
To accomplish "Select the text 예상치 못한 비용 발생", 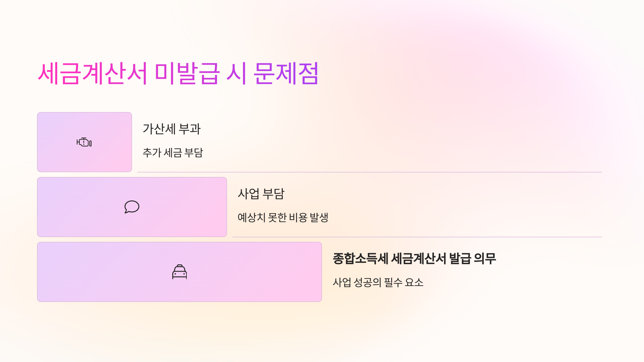I will pos(283,217).
